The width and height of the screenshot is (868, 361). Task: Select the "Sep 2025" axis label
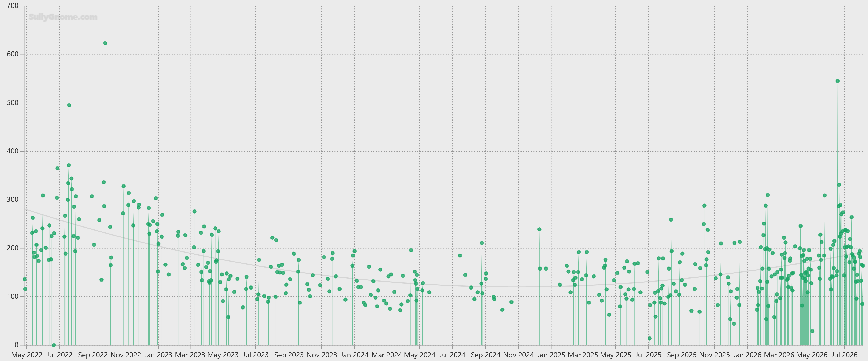(682, 355)
